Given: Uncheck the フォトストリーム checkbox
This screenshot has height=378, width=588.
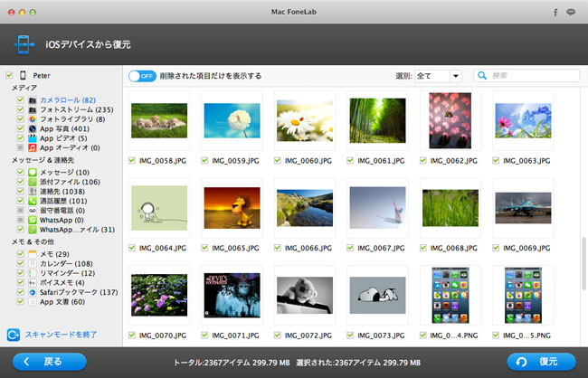Looking at the screenshot, I should pyautogui.click(x=20, y=109).
